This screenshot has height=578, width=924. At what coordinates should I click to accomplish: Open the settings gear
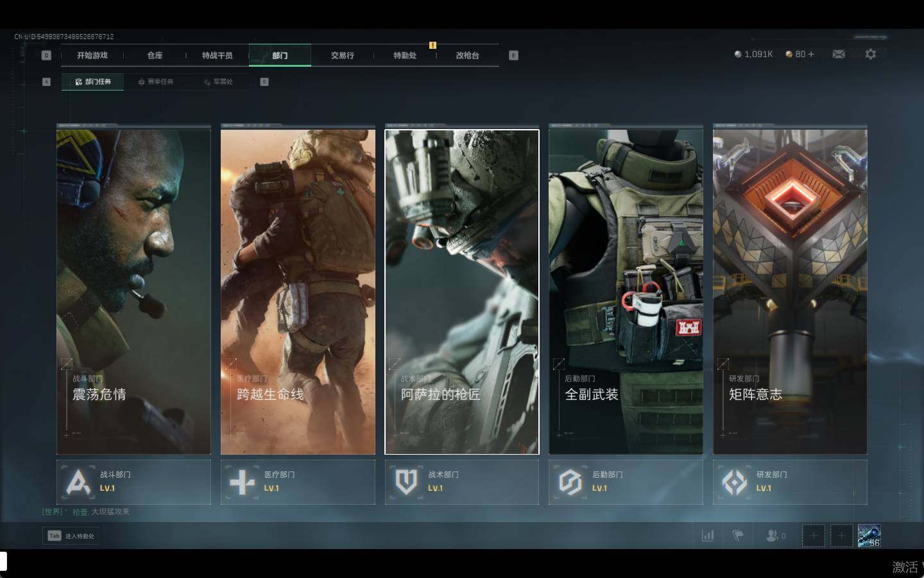(x=870, y=54)
